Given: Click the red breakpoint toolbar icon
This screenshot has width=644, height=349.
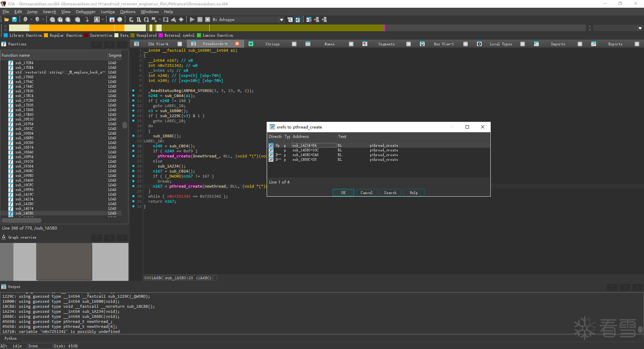Looking at the screenshot, I should [112, 19].
